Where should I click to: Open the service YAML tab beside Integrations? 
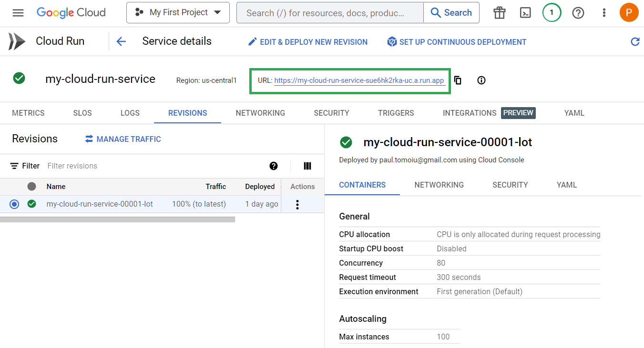(x=574, y=113)
